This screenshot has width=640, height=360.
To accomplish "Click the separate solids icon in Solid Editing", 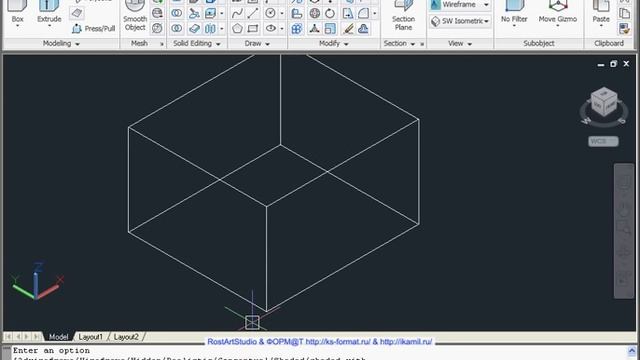I will point(211,29).
